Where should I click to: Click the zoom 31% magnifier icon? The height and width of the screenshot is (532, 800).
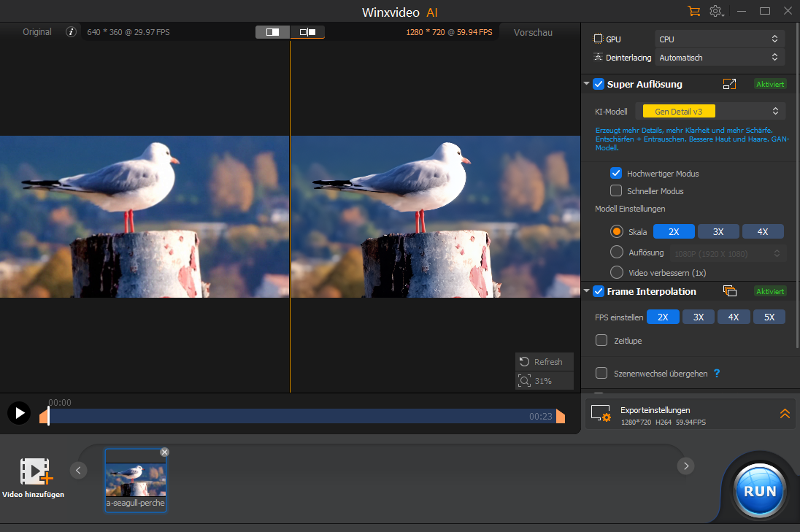point(524,381)
